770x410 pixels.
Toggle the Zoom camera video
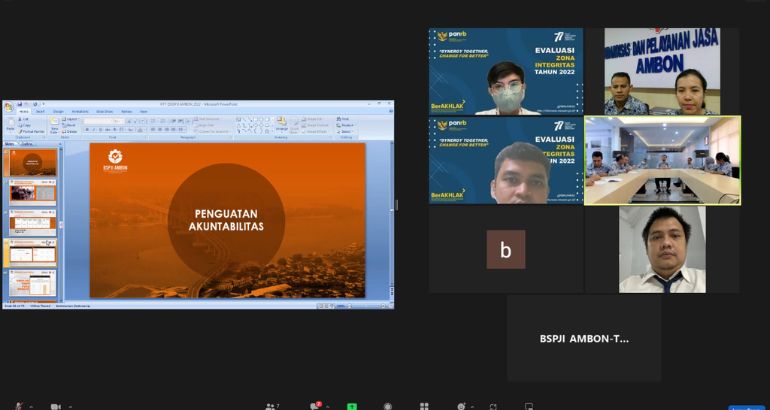(55, 406)
